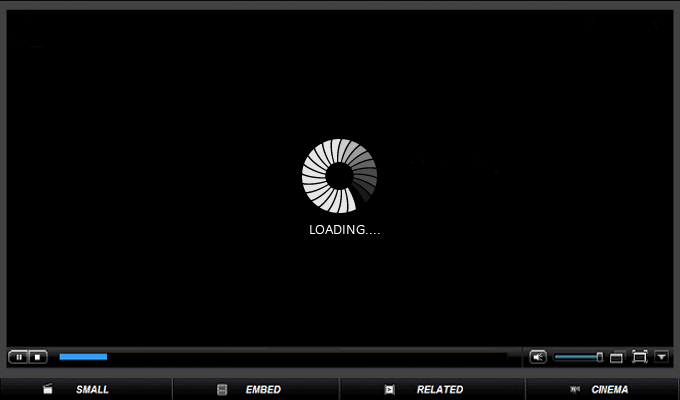680x400 pixels.
Task: Click the camera icon beside CINEMA
Action: (x=575, y=390)
